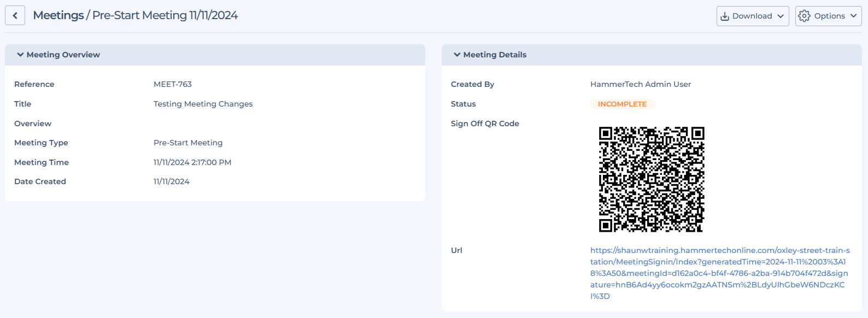Screen dimensions: 868x318
Task: Open the meeting sign-in URL link
Action: click(x=719, y=273)
